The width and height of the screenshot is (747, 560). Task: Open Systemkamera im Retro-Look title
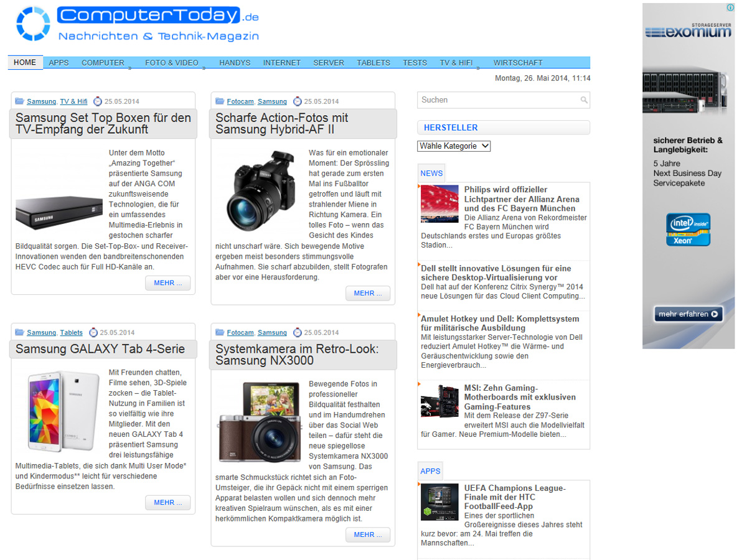click(x=297, y=355)
